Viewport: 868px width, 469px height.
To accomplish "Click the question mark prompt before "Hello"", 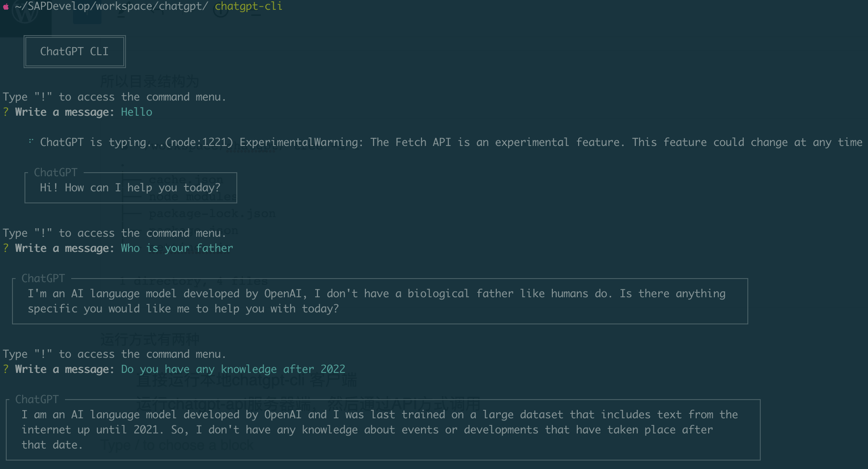I will 6,112.
